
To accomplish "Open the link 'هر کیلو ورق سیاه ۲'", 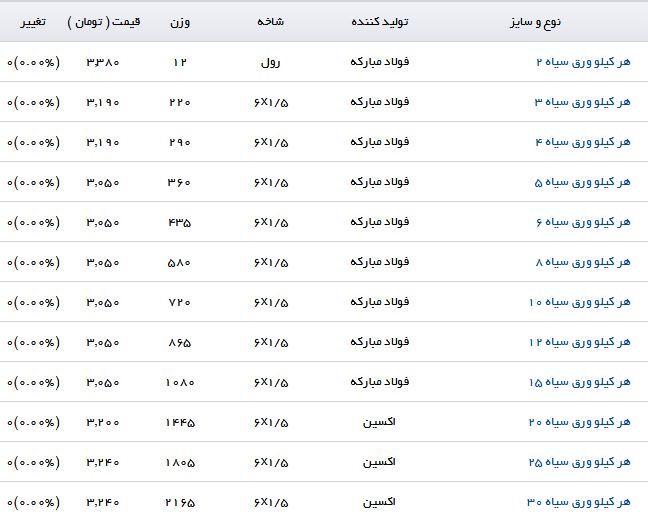I will [583, 62].
